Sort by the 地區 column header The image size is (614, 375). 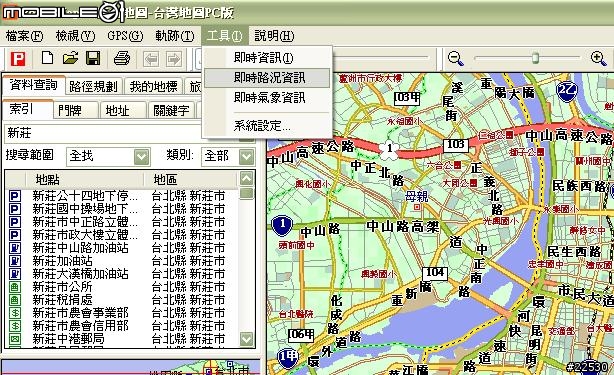[x=191, y=180]
